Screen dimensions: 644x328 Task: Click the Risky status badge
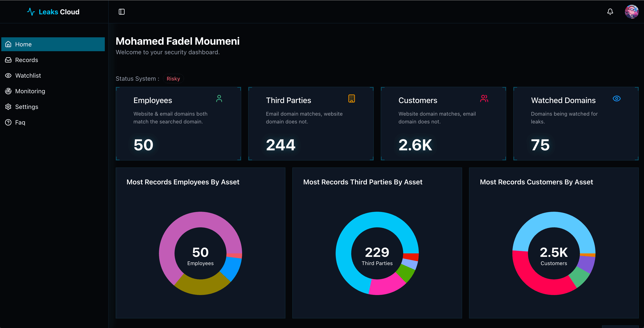pos(173,79)
